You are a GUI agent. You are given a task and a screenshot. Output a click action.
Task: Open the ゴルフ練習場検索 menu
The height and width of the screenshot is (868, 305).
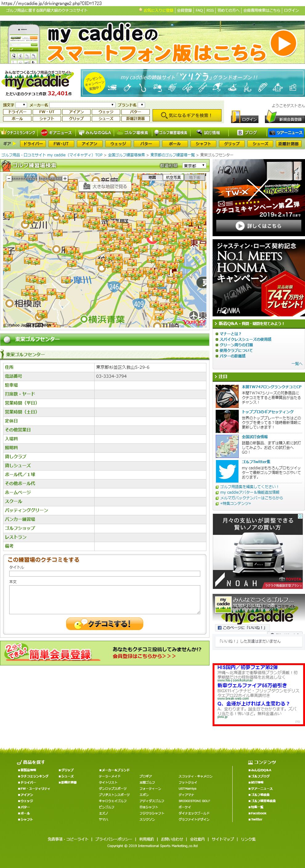pyautogui.click(x=171, y=133)
